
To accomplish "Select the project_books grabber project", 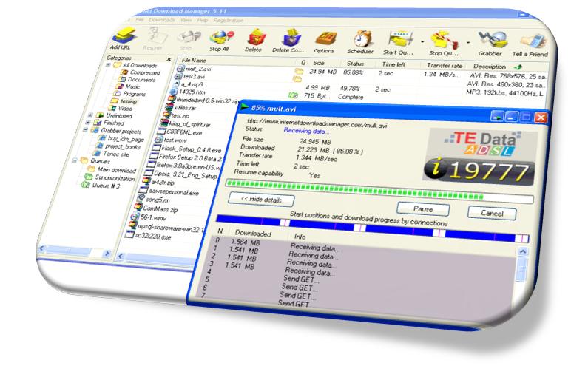I will (x=118, y=146).
